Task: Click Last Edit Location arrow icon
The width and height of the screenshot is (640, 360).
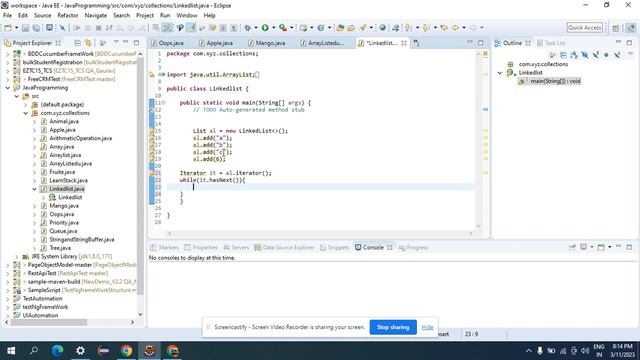Action: pos(444,28)
